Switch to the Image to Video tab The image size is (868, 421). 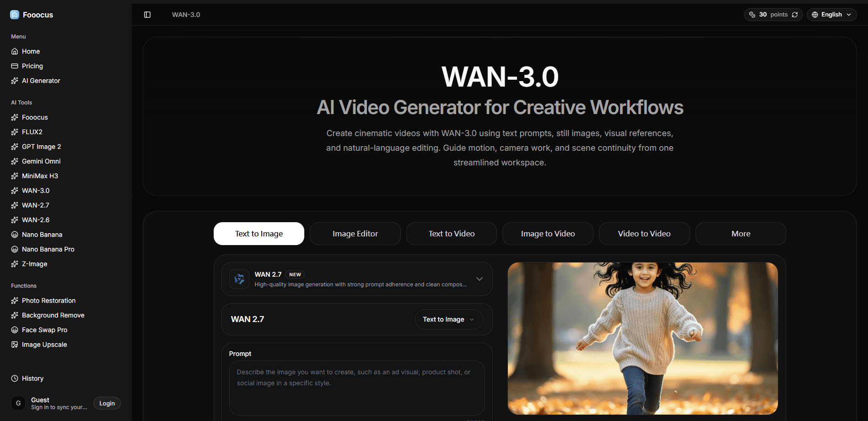click(548, 234)
